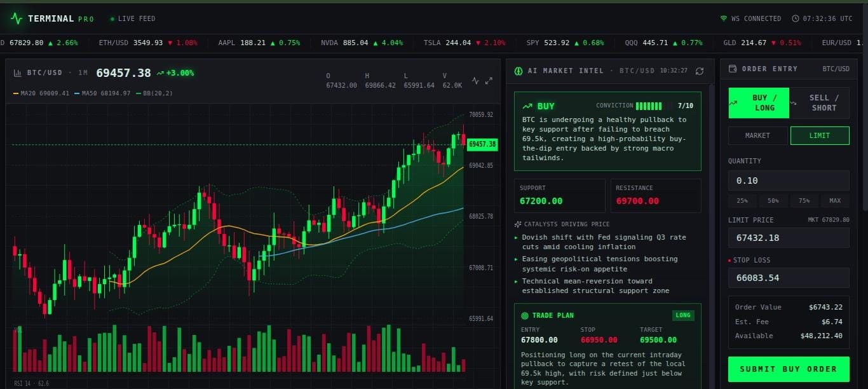
Task: Select TSLA in the ticker strip
Action: 465,43
